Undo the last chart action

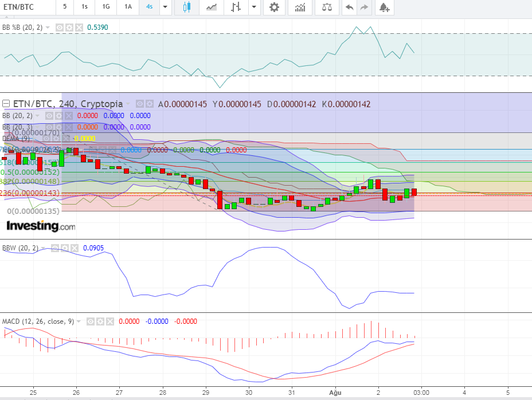click(x=350, y=7)
